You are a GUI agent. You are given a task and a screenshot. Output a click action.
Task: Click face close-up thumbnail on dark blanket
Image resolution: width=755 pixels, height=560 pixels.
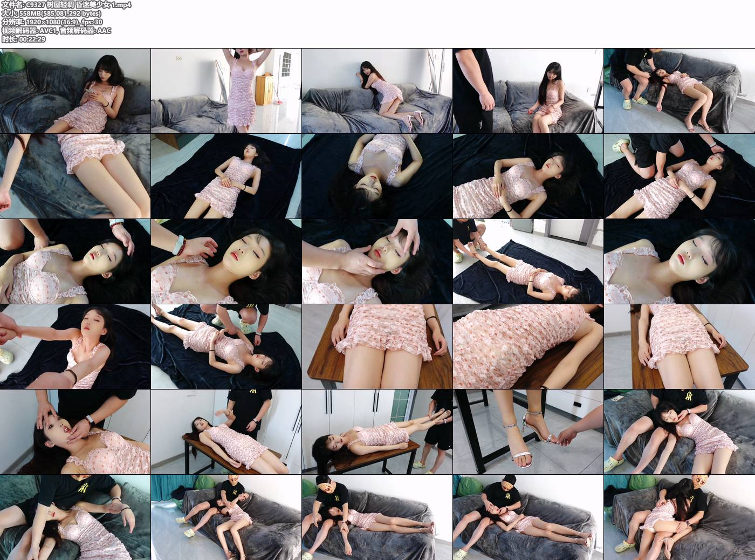679,261
